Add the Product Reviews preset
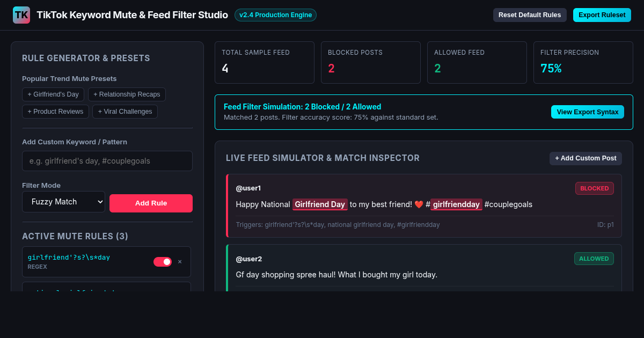 tap(55, 112)
